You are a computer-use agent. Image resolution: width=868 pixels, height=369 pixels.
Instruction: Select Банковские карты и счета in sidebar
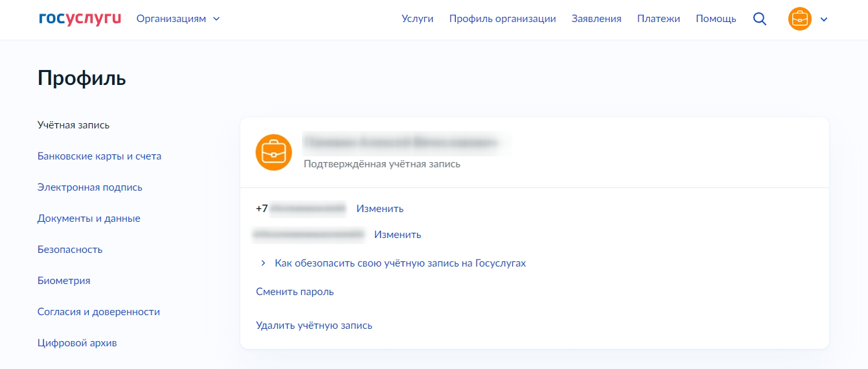(99, 156)
